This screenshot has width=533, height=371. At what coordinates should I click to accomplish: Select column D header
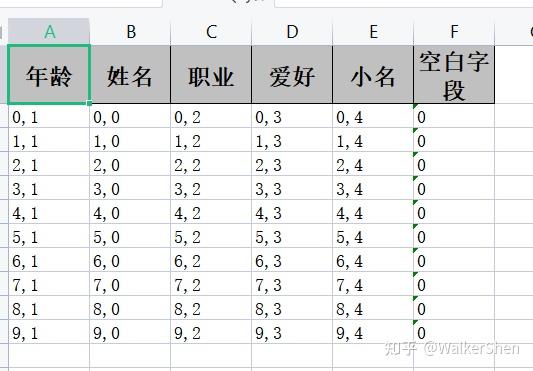[x=292, y=32]
